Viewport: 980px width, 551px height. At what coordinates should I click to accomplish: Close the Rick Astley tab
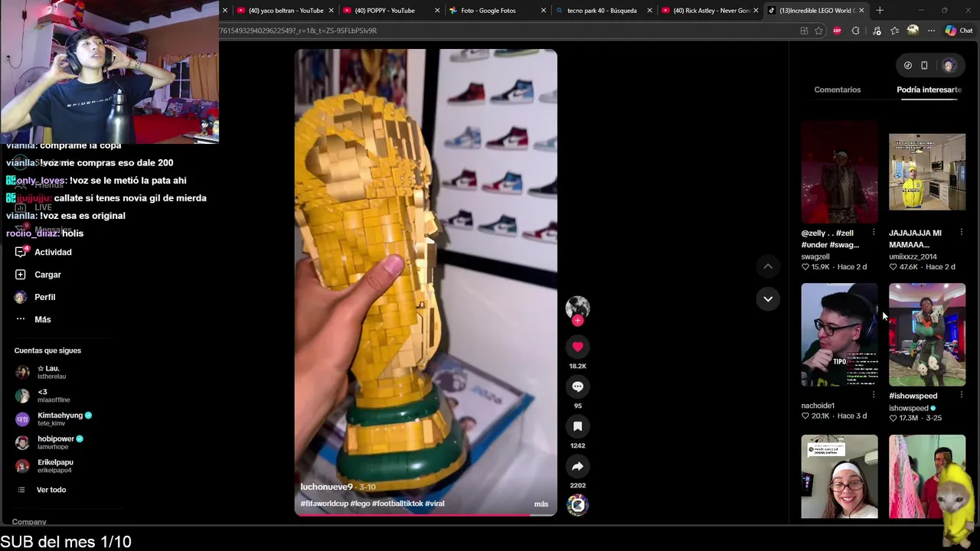click(756, 11)
